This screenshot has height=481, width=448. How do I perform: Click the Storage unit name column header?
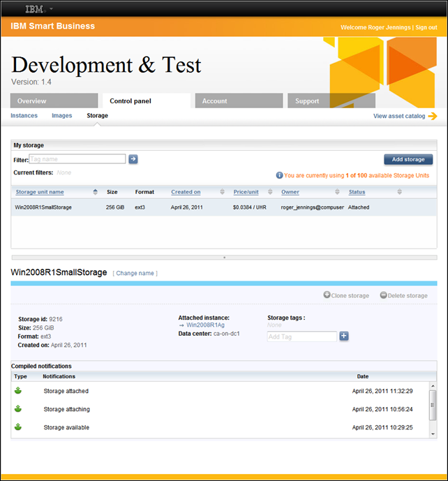pos(40,192)
